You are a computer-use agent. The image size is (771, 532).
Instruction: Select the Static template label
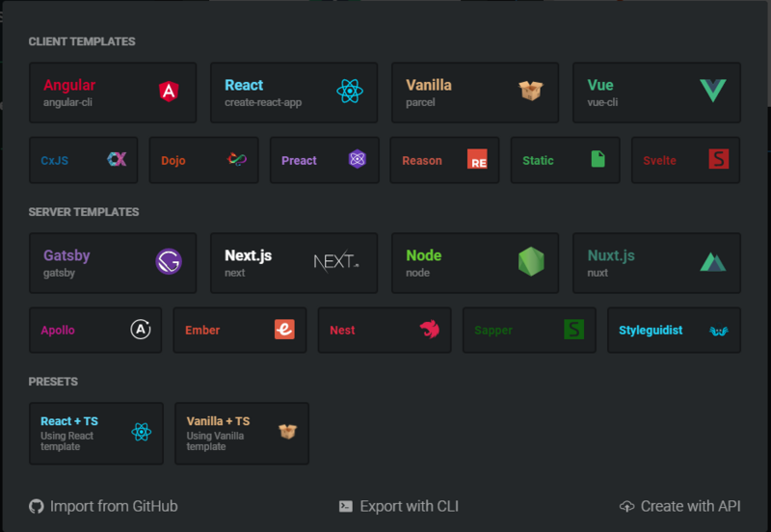tap(538, 161)
